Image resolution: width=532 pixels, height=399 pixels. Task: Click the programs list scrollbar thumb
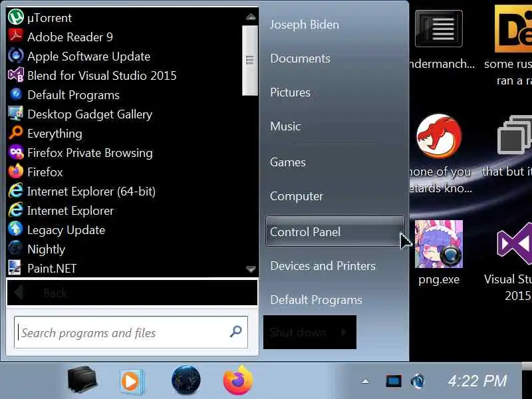pos(250,61)
